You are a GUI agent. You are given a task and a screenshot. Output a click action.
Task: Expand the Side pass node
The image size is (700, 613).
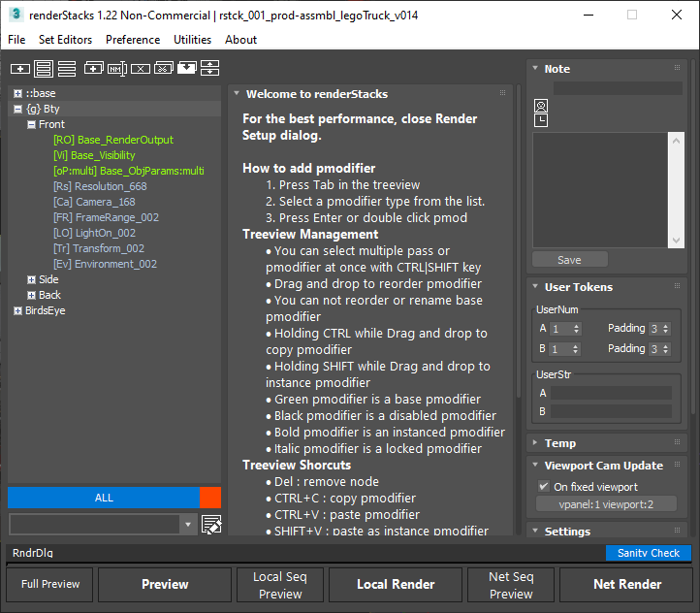coord(31,280)
